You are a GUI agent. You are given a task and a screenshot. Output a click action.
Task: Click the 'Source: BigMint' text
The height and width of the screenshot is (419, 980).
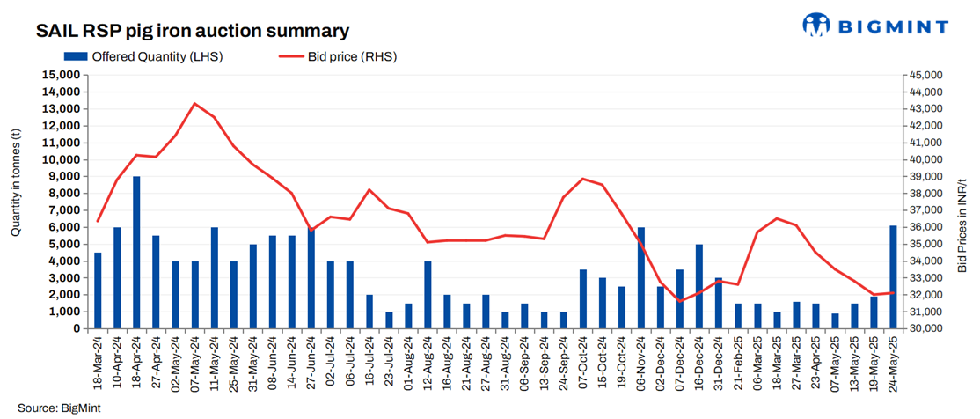pos(60,408)
